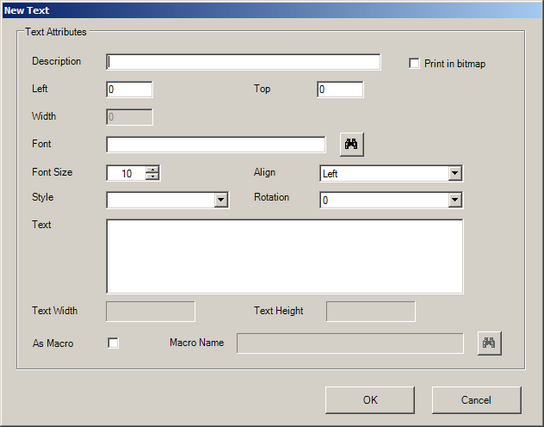Select the Top position input box

click(340, 89)
